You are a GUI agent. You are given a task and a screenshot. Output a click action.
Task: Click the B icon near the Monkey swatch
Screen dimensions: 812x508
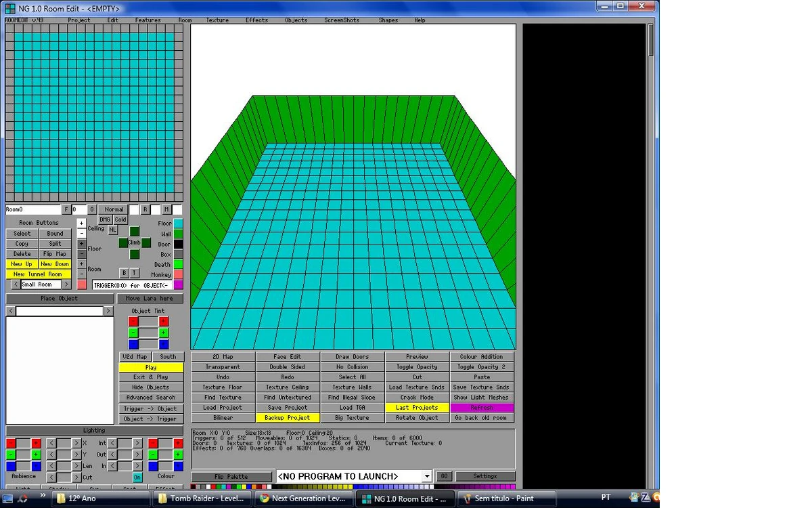[124, 272]
